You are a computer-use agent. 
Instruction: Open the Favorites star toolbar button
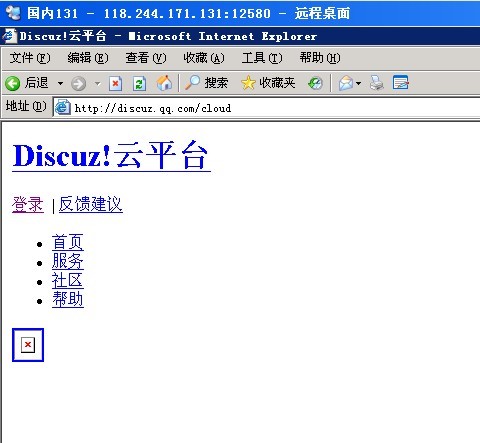point(268,83)
